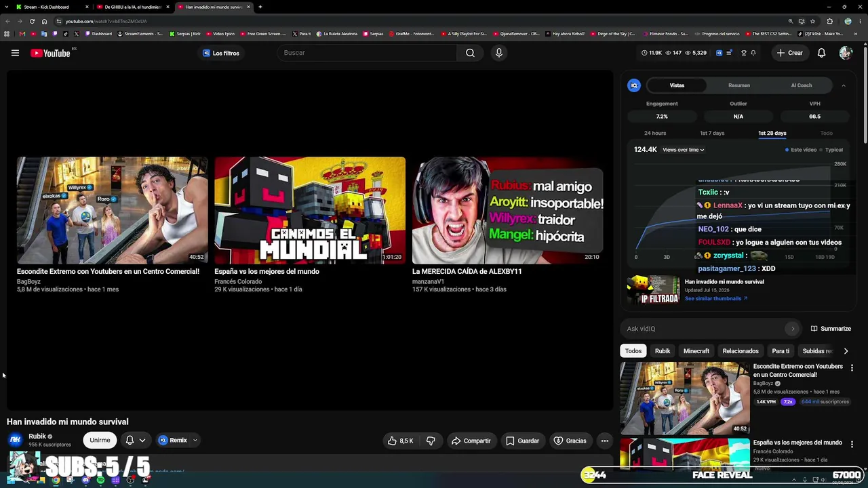Open Rubik channel avatar
868x488 pixels.
(15, 440)
